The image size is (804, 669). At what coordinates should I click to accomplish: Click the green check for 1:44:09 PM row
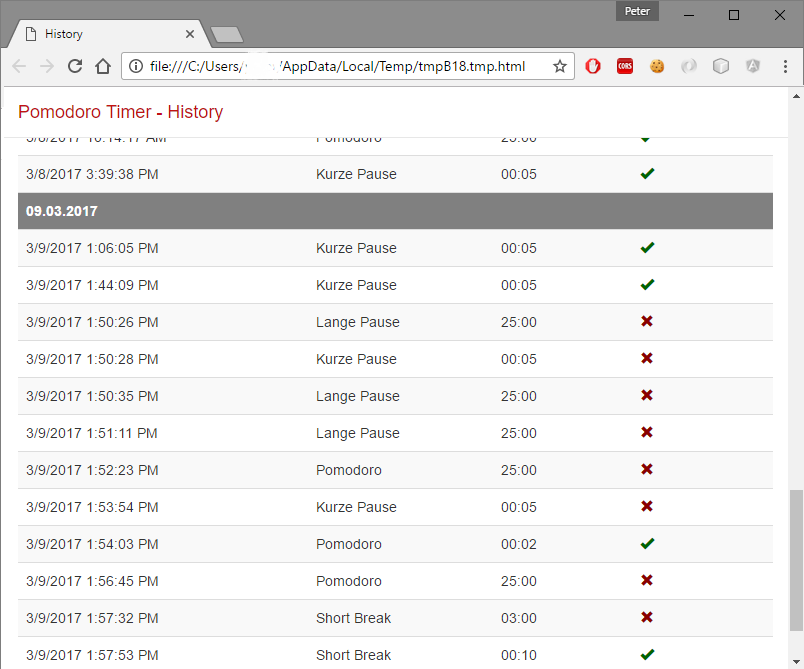click(x=647, y=285)
